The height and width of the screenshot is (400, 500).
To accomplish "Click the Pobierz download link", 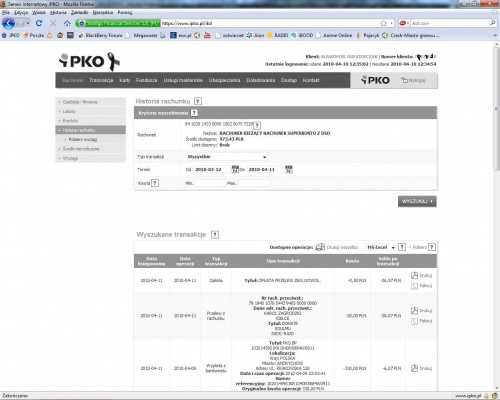I will (418, 247).
